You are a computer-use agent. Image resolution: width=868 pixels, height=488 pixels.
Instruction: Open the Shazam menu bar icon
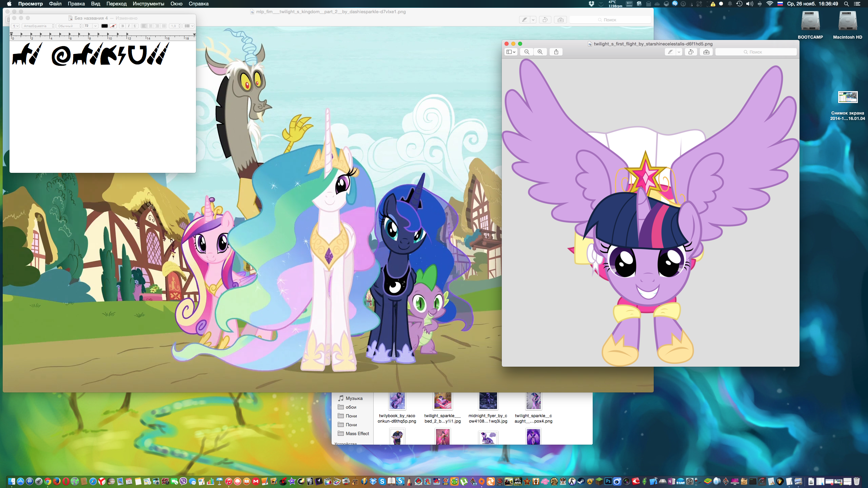675,4
